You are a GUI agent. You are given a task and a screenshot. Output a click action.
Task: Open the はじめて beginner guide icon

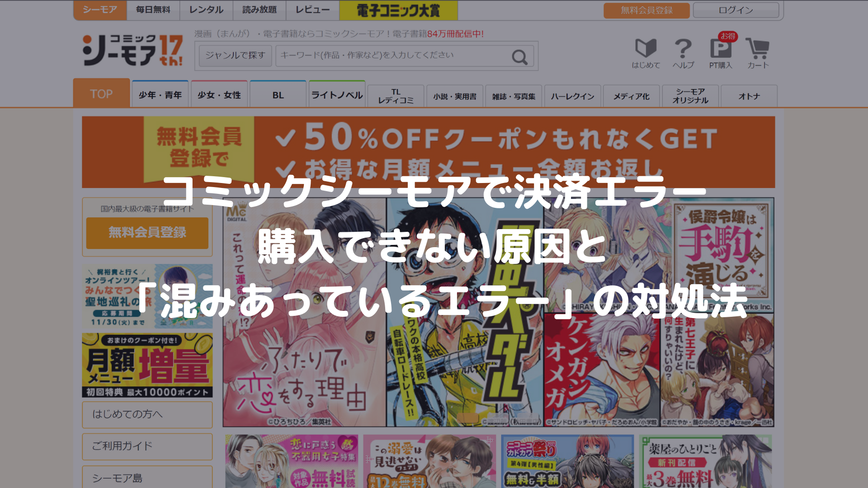tap(646, 54)
